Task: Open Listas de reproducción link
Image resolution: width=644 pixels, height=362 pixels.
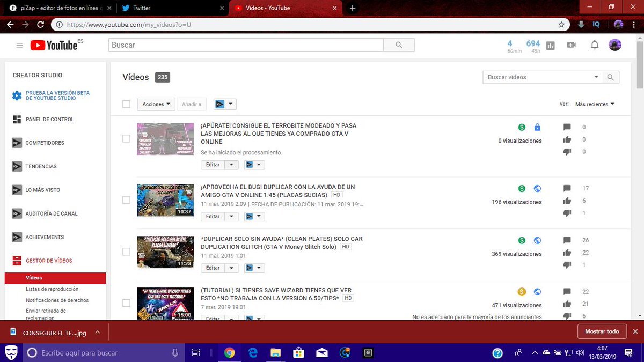Action: click(52, 289)
